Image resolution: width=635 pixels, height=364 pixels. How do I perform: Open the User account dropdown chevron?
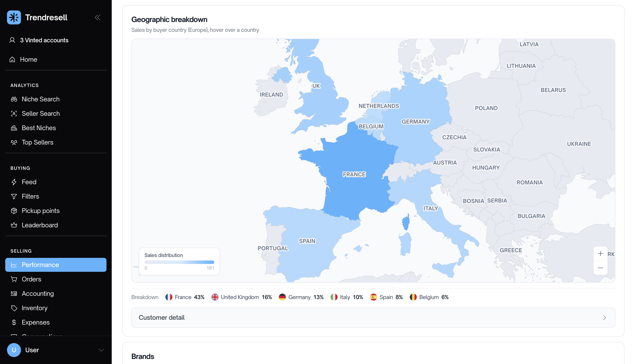tap(101, 350)
